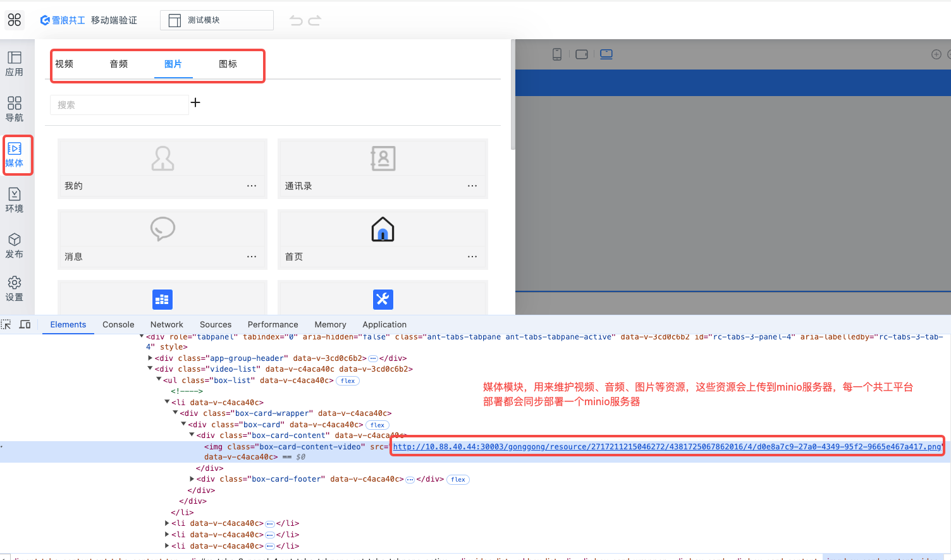Open more options for 通讯录 card
Image resolution: width=951 pixels, height=560 pixels.
pos(472,186)
